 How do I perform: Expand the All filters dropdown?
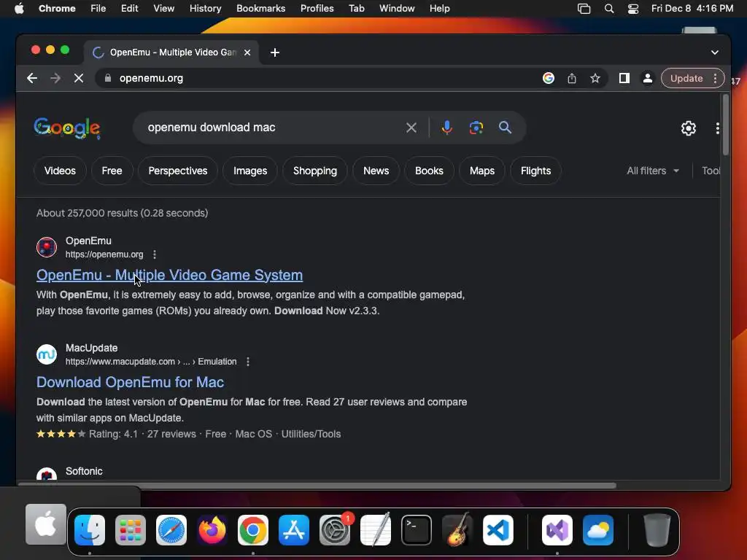[653, 171]
